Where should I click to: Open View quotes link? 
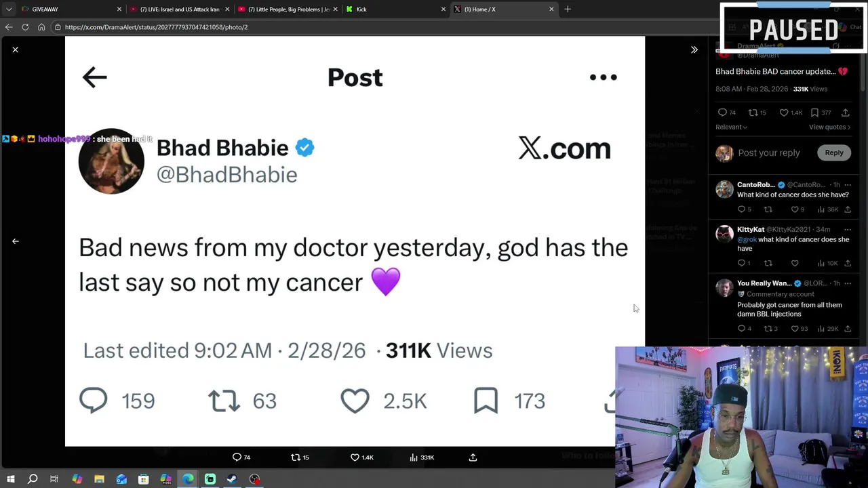point(829,127)
